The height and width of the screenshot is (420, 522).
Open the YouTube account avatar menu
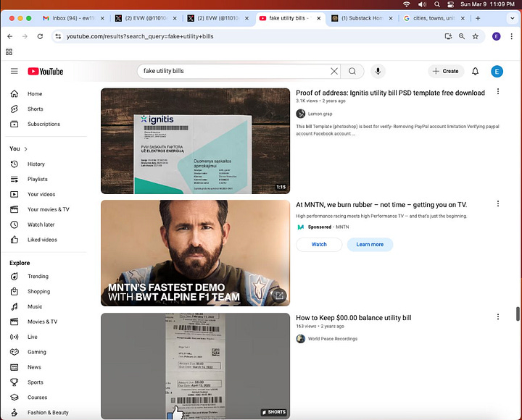click(497, 71)
